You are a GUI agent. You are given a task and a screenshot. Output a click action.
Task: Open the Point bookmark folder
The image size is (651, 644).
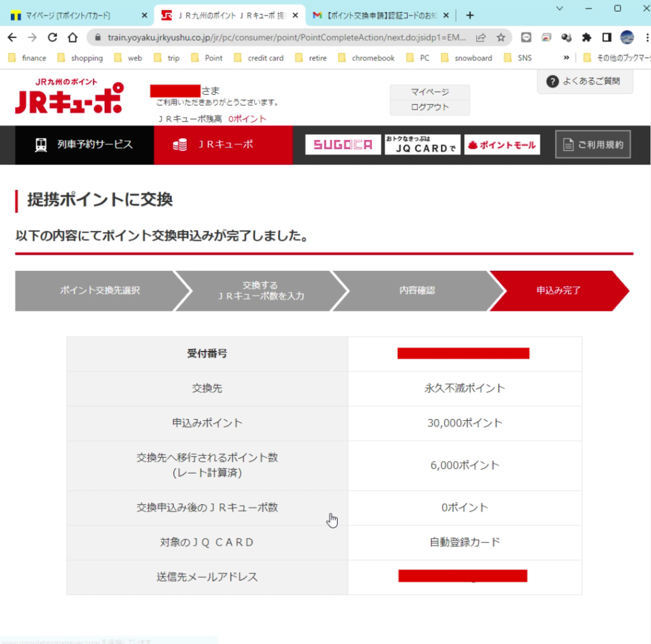(207, 58)
